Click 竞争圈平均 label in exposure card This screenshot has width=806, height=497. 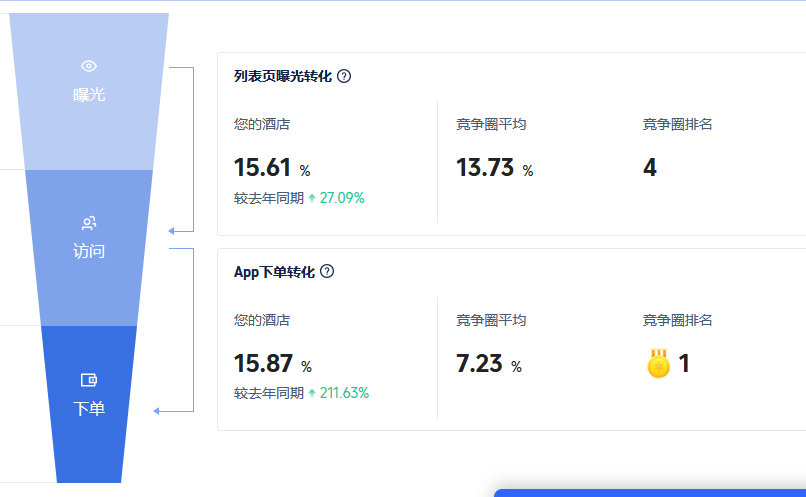click(x=491, y=124)
